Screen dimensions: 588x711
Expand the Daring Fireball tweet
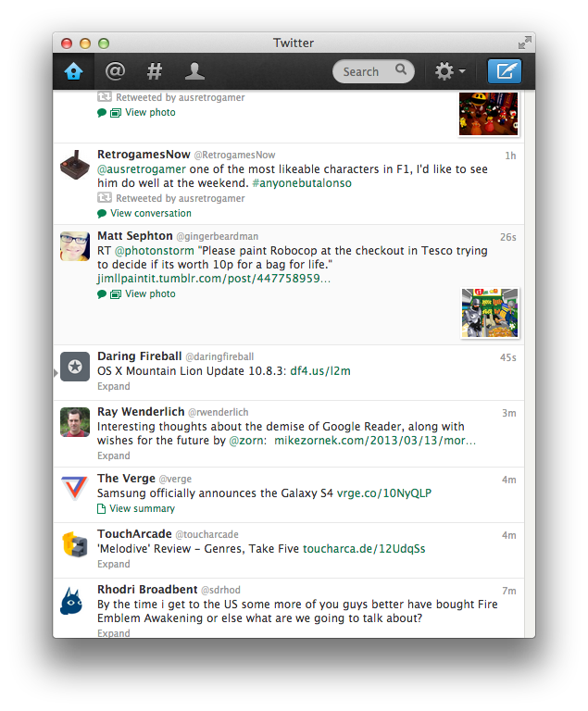point(113,386)
